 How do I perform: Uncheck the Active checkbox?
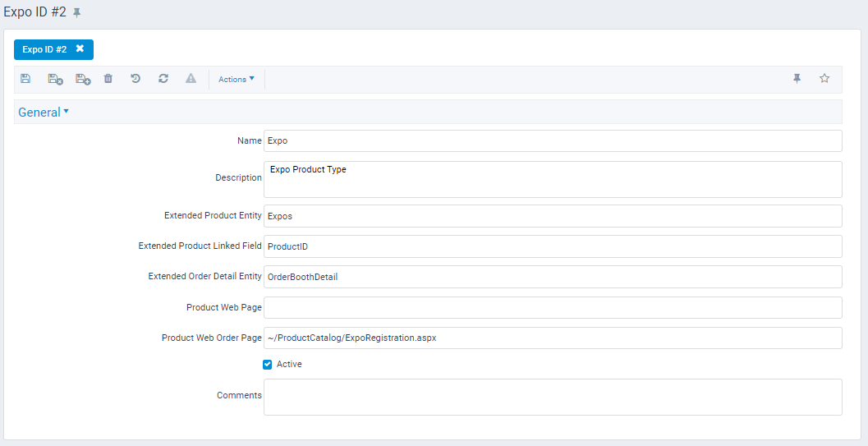268,365
